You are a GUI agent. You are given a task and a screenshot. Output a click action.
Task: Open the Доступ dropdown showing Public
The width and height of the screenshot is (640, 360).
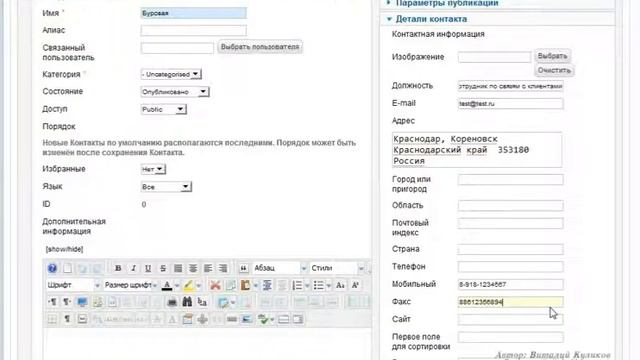coord(163,109)
